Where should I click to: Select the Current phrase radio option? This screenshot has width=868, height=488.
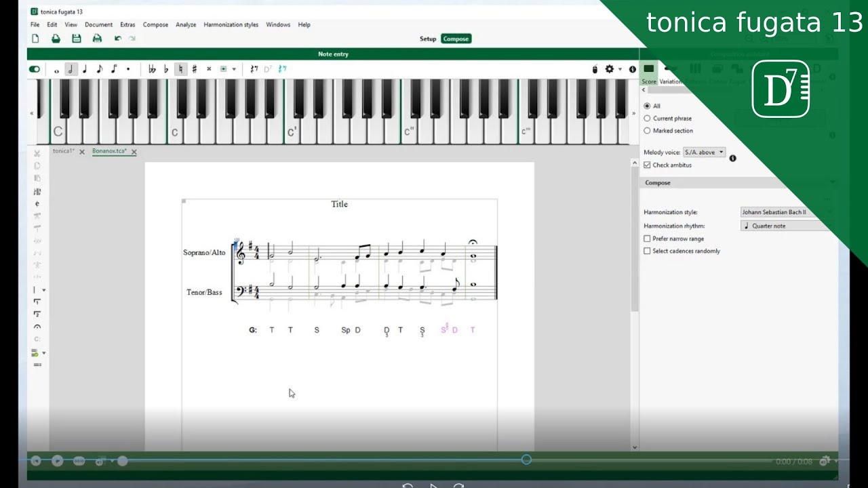click(647, 118)
